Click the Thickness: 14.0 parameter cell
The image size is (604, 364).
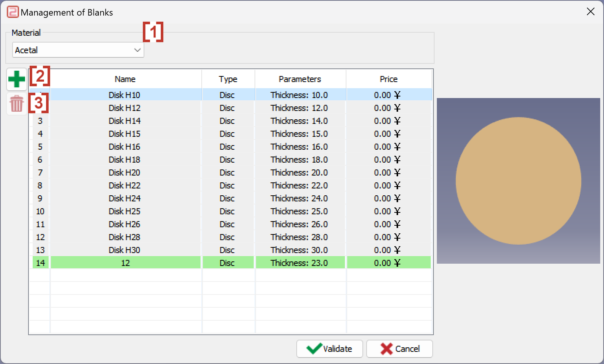(x=300, y=121)
